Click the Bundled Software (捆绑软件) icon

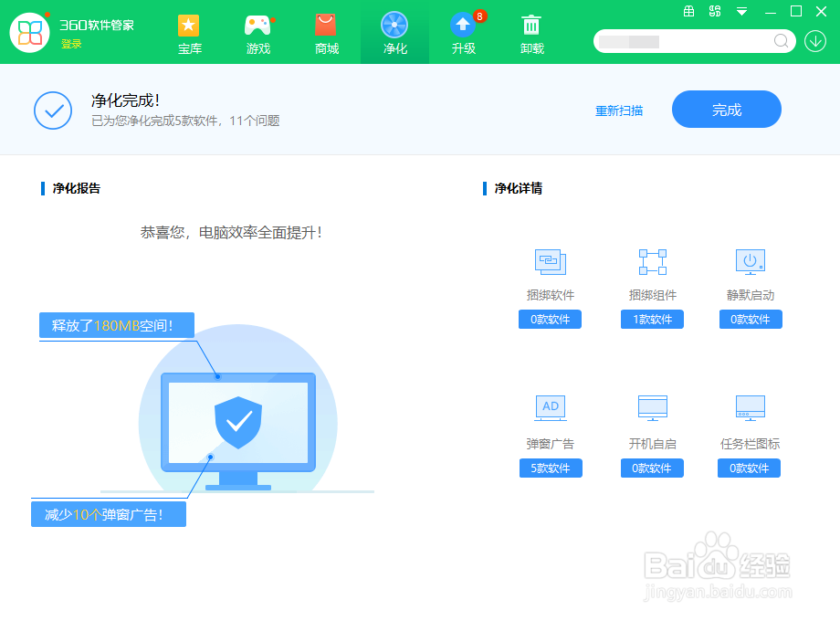point(550,262)
